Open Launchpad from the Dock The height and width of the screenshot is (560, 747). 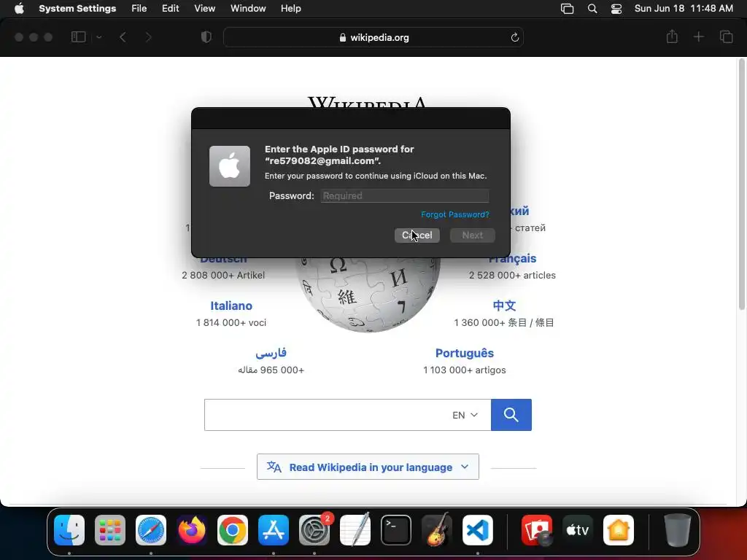tap(110, 530)
